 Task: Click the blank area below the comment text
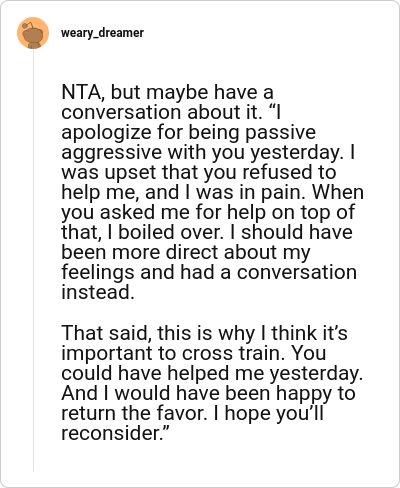pos(213,462)
